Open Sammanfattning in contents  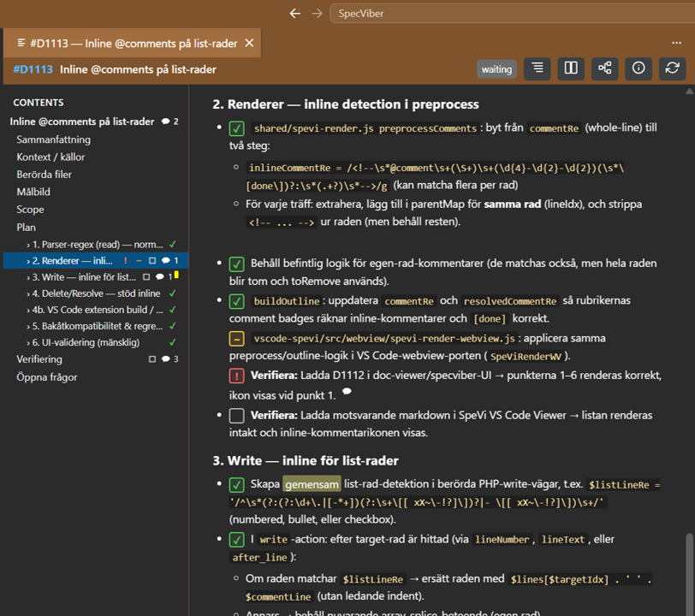point(54,139)
